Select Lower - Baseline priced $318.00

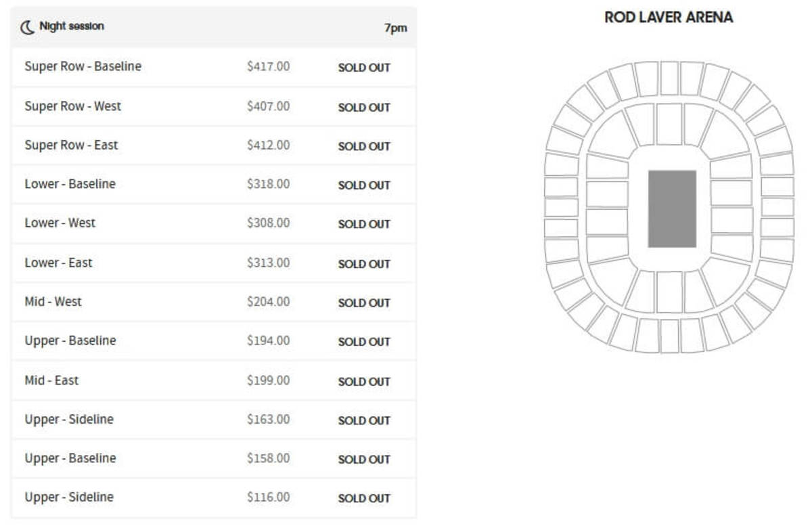(x=213, y=184)
